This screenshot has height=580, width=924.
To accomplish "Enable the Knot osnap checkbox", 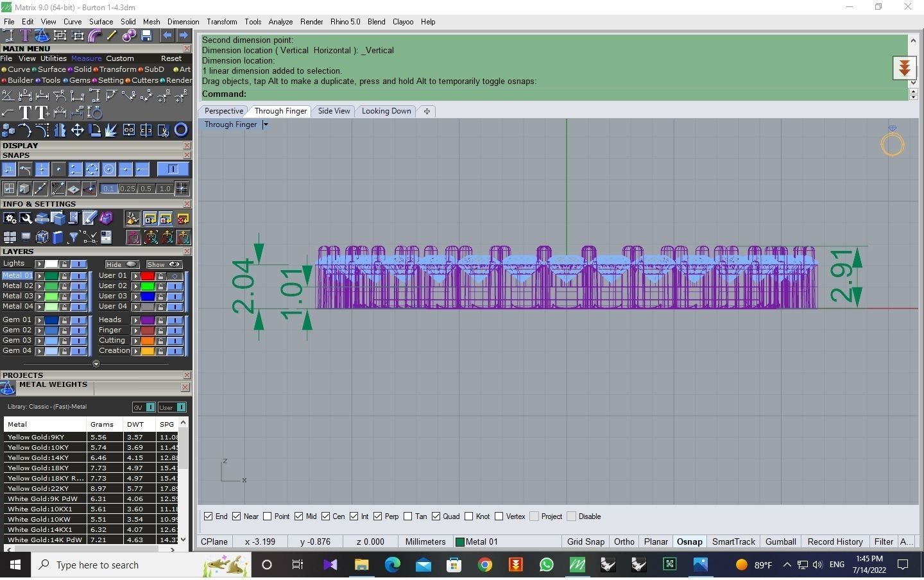I will pos(469,516).
